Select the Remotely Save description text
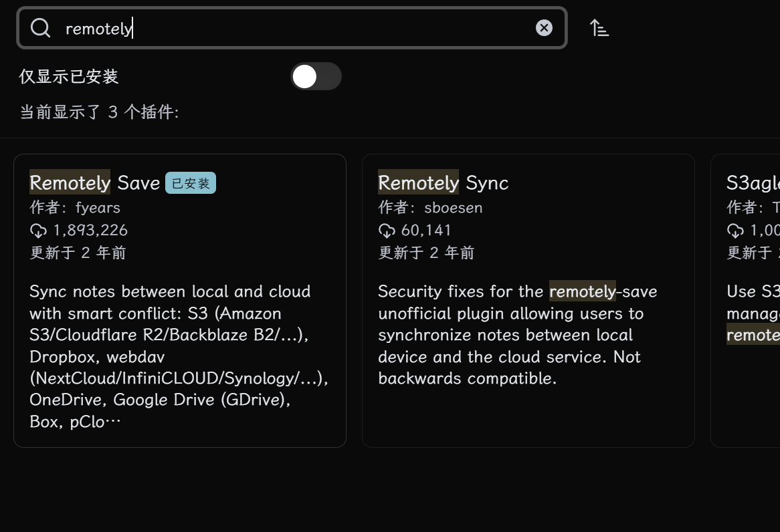 [x=179, y=356]
